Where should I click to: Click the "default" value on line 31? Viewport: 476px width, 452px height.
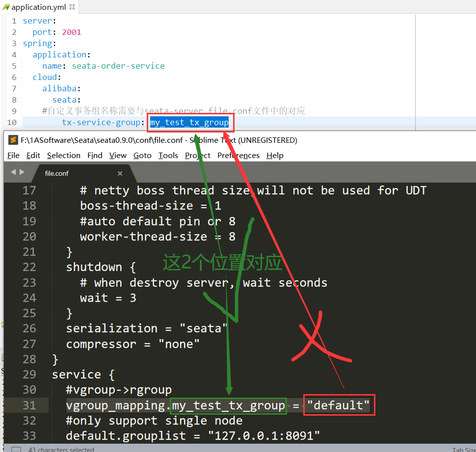click(x=339, y=405)
